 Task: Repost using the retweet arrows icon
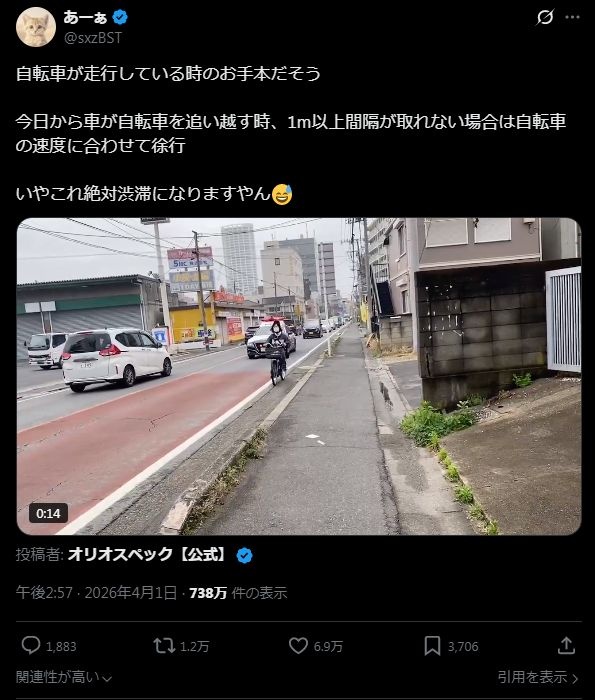(x=164, y=646)
